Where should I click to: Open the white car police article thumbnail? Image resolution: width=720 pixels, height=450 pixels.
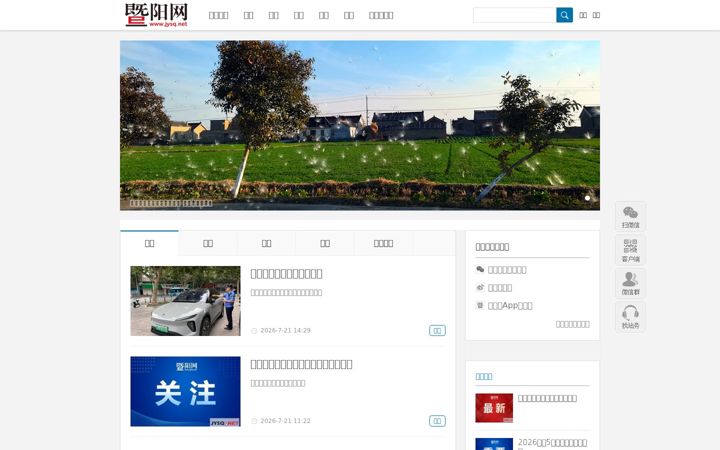(186, 301)
